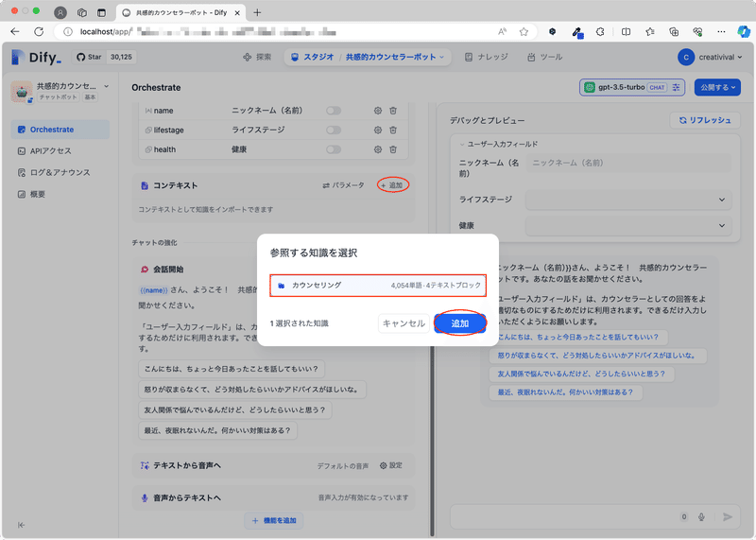Click the Dify logo
This screenshot has height=540, width=756.
(36, 57)
